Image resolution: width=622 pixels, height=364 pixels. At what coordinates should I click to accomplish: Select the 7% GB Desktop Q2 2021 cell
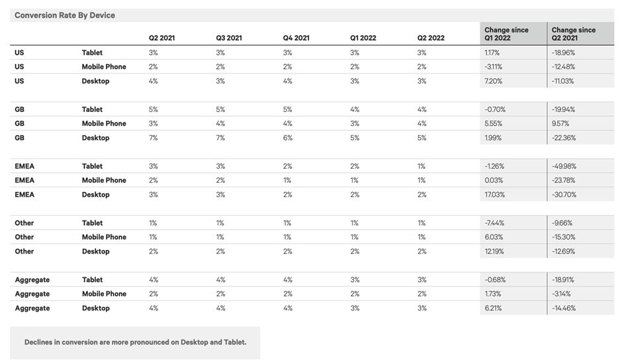[153, 138]
